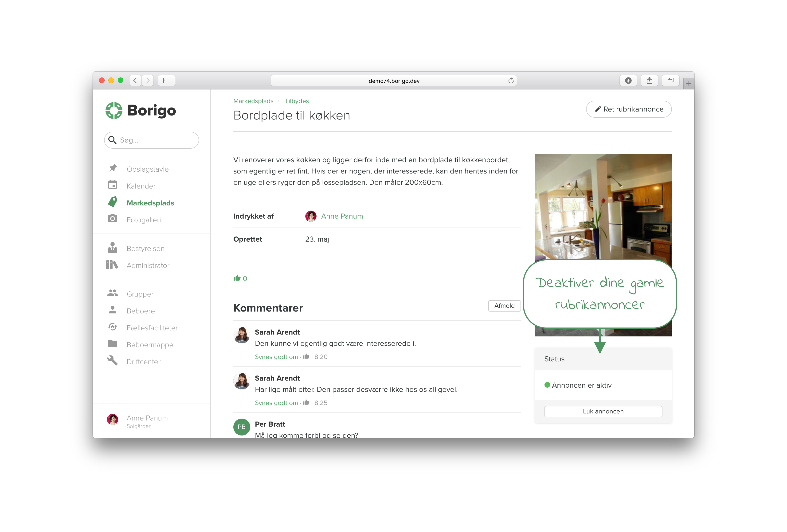
Task: Click the Bordplade til køkken title
Action: pyautogui.click(x=292, y=116)
